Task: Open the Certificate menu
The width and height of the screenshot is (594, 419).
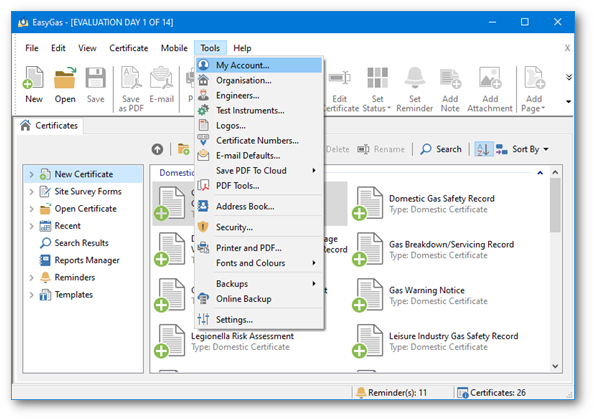Action: (129, 48)
